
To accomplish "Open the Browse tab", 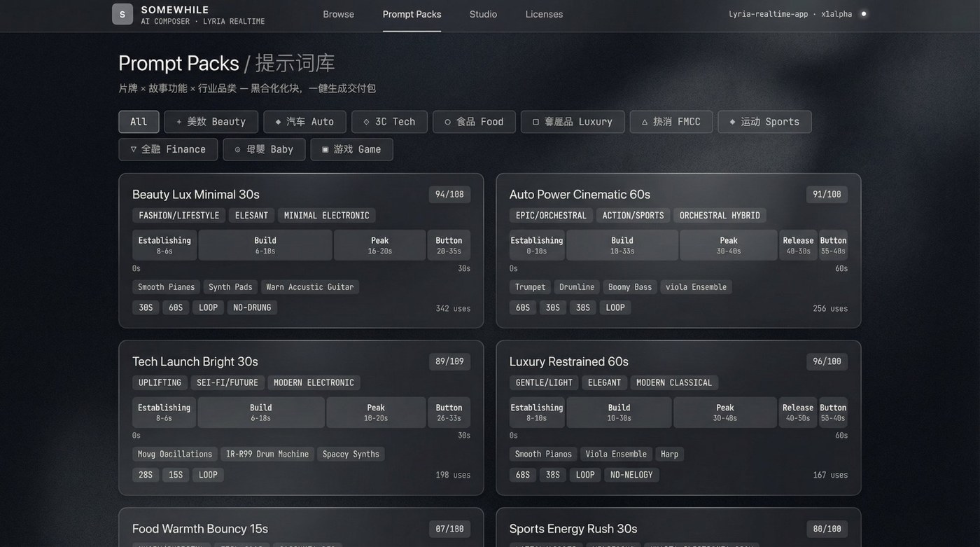I will pos(338,14).
